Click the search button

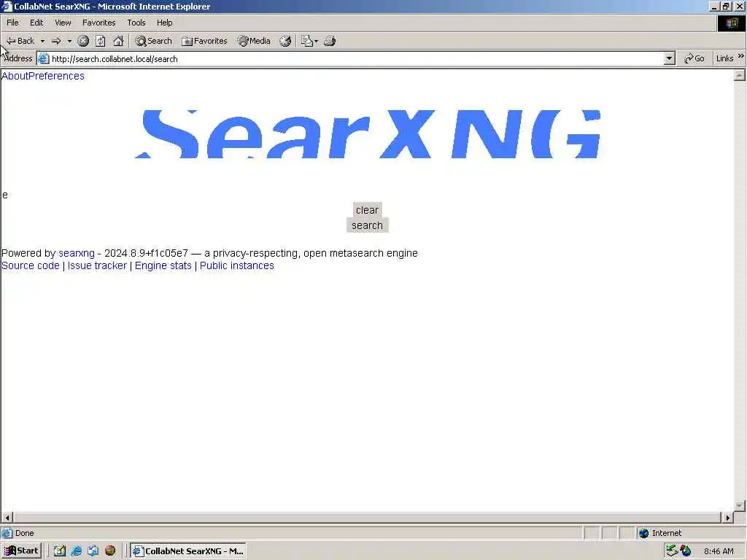click(x=368, y=225)
